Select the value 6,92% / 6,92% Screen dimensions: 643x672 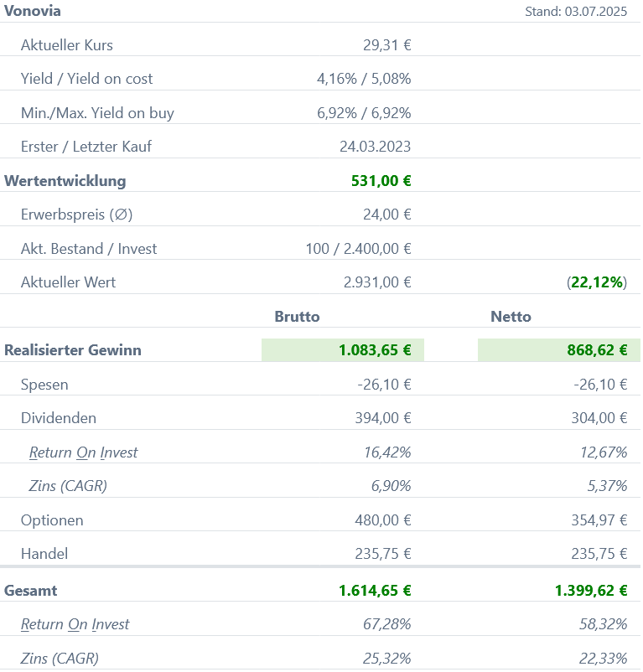[x=364, y=113]
